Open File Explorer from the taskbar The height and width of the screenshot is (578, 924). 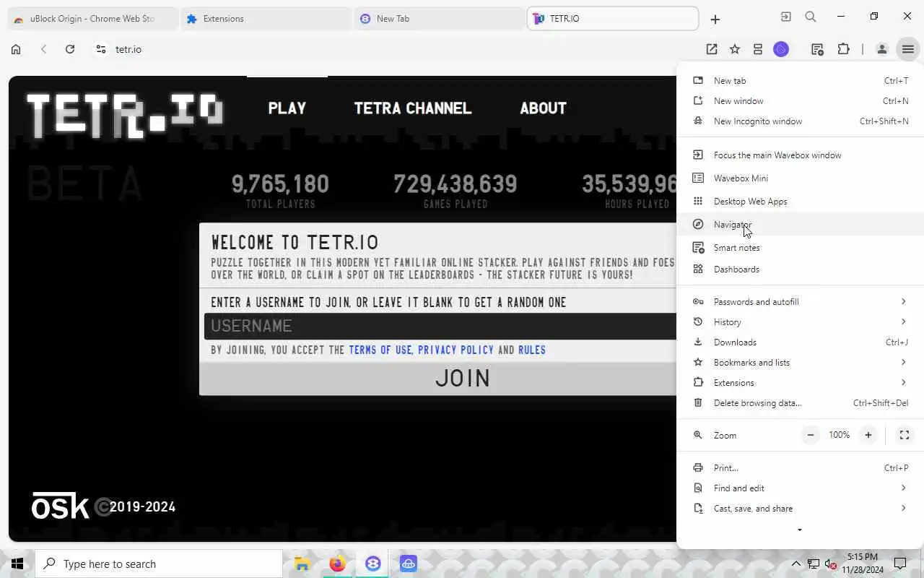coord(302,564)
